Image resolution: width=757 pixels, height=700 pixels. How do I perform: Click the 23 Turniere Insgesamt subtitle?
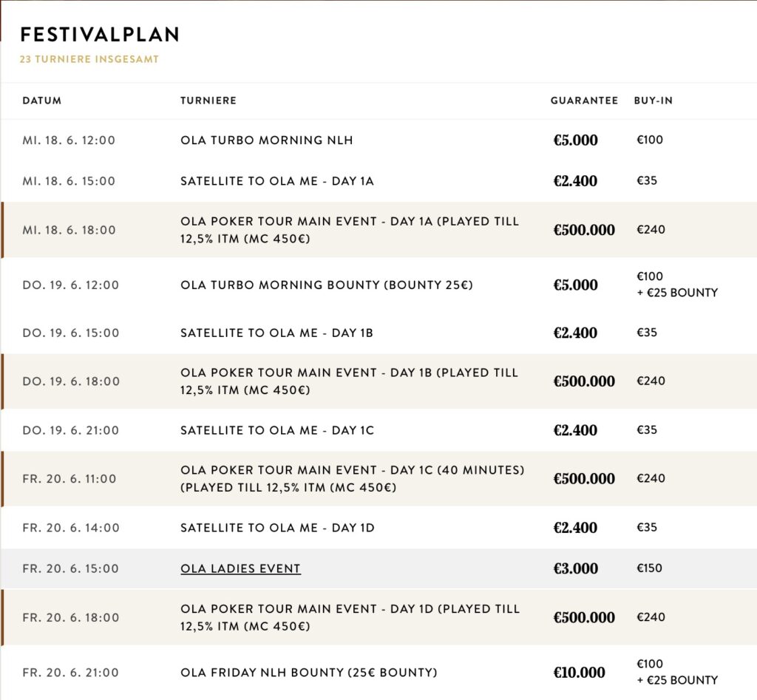(89, 59)
